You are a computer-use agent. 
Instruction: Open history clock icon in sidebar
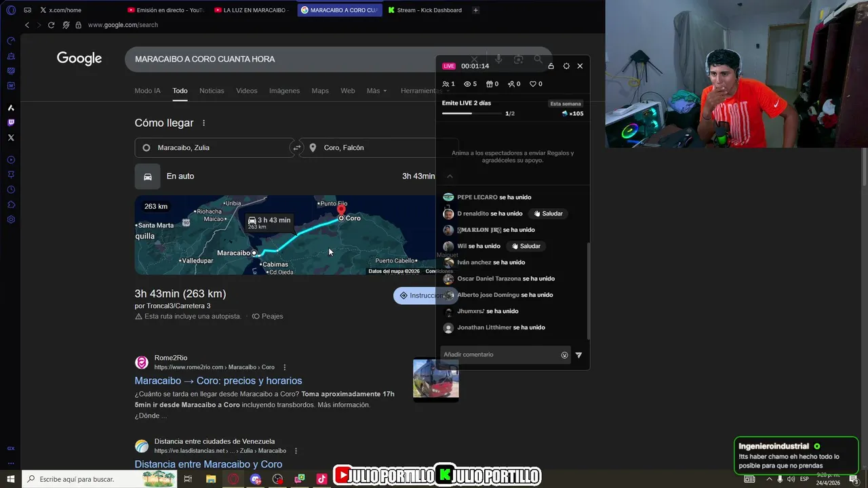pos(11,190)
